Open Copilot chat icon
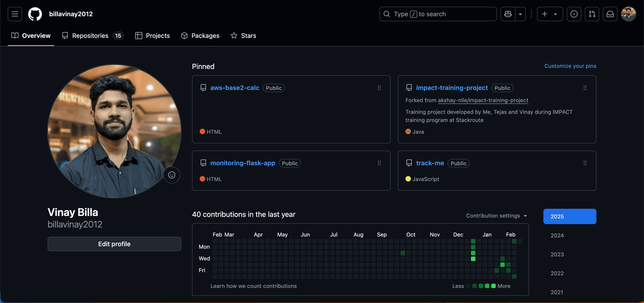 coord(508,14)
